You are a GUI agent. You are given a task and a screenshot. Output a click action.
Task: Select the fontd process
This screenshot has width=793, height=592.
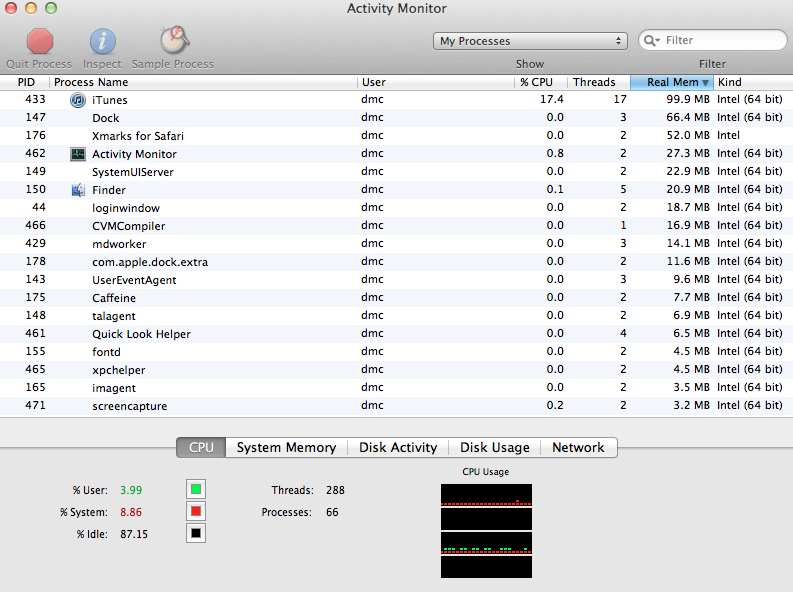(x=396, y=352)
